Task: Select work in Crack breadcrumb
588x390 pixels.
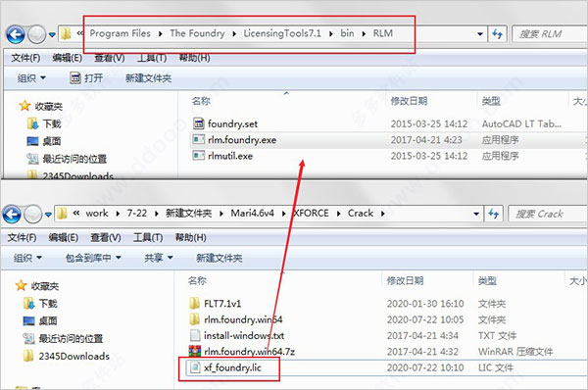Action: click(x=97, y=214)
